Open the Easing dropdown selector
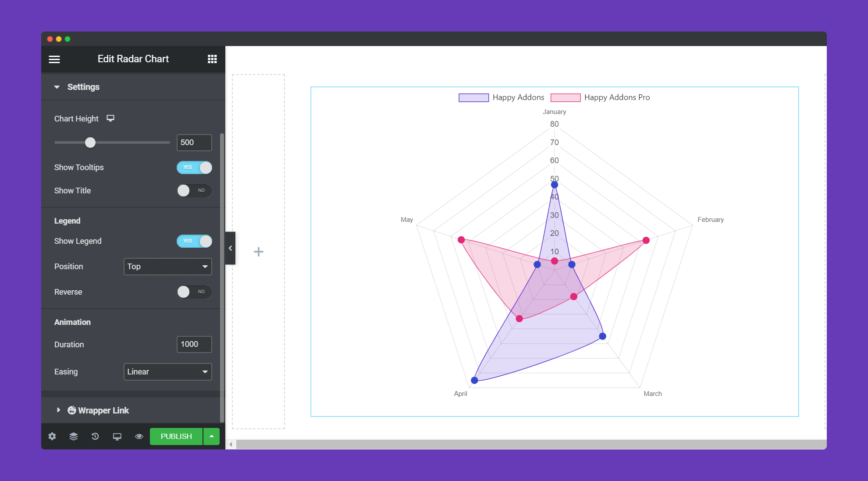This screenshot has height=481, width=868. (167, 371)
